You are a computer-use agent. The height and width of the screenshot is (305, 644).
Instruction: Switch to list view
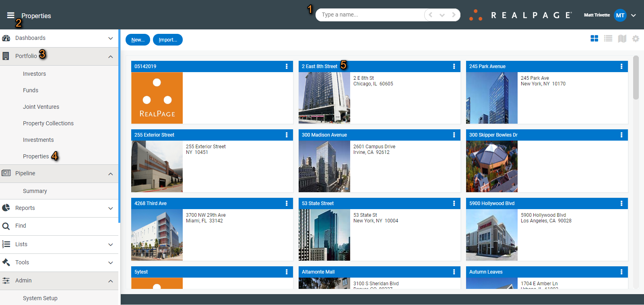pos(608,39)
